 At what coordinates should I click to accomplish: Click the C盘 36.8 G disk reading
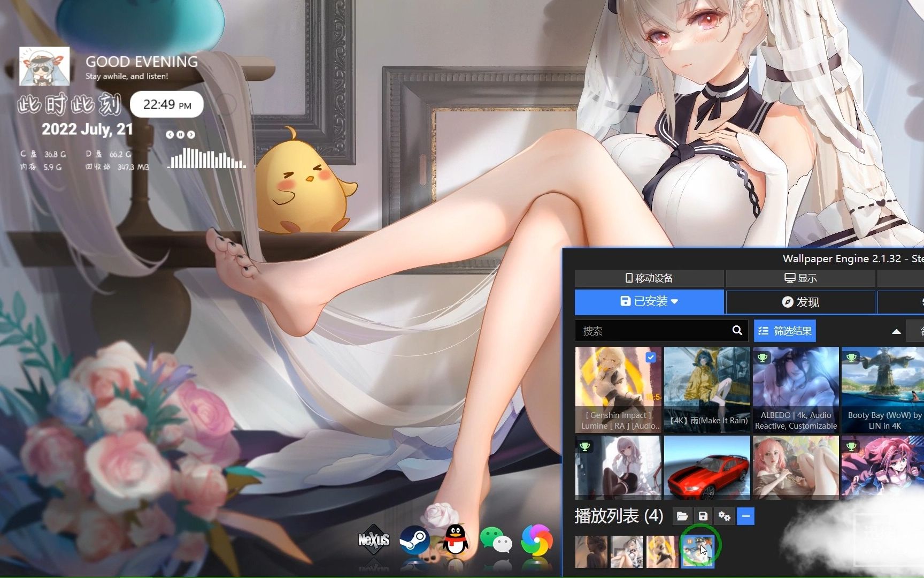[43, 154]
